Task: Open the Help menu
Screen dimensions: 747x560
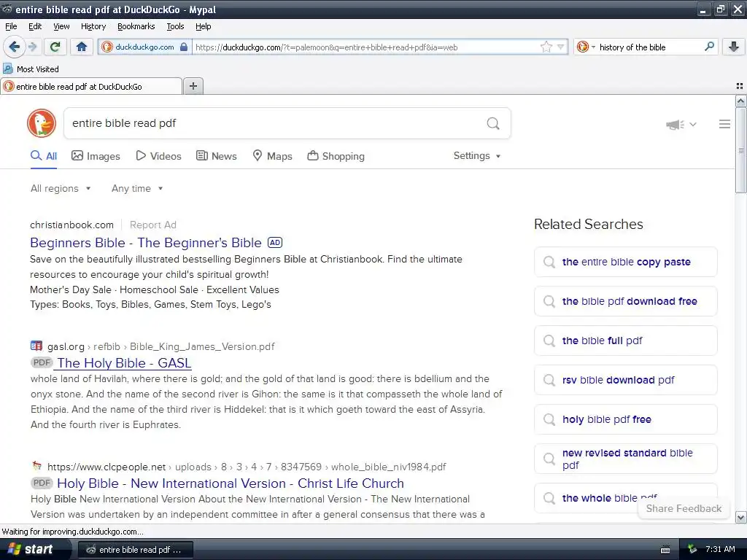Action: 203,26
